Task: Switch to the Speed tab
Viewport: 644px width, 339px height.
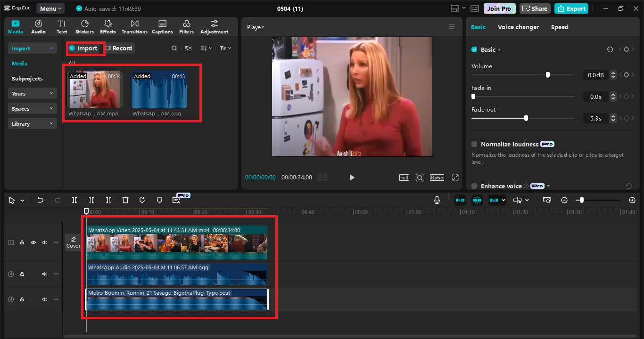Action: (x=560, y=27)
